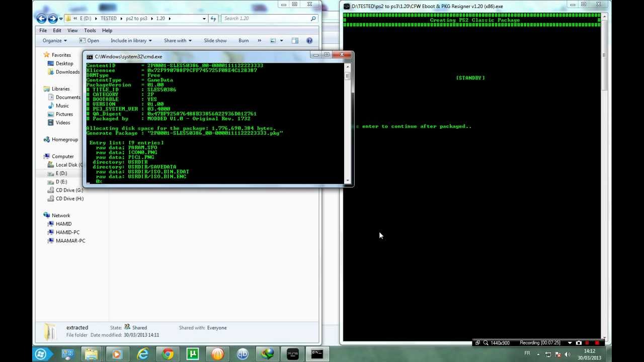Select TESTED in address breadcrumb
Viewport: 644px width, 362px height.
pyautogui.click(x=108, y=19)
